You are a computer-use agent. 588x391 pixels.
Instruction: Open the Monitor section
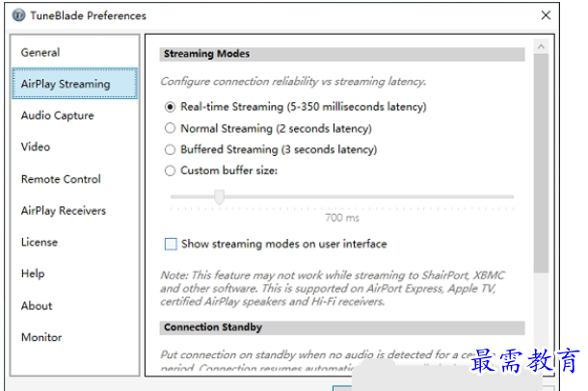[x=75, y=337]
